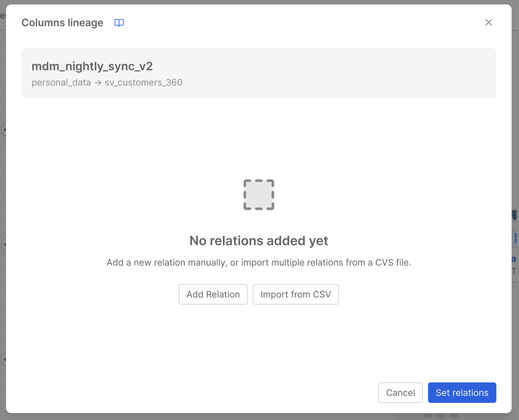
Task: Cancel the columns lineage dialog
Action: coord(400,393)
